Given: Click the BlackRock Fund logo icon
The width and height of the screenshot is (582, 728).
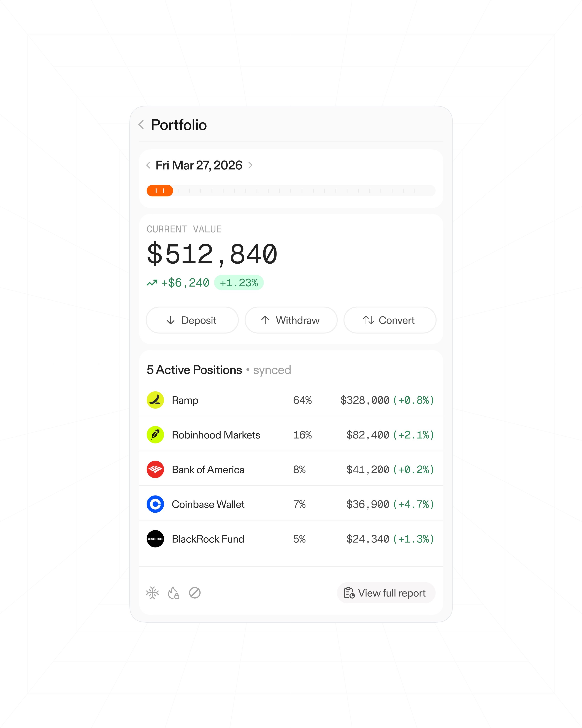Looking at the screenshot, I should [x=155, y=539].
